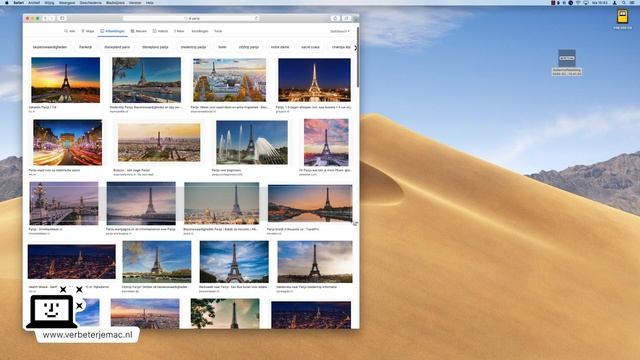Show more suggestion chips with the right arrow

pyautogui.click(x=356, y=47)
